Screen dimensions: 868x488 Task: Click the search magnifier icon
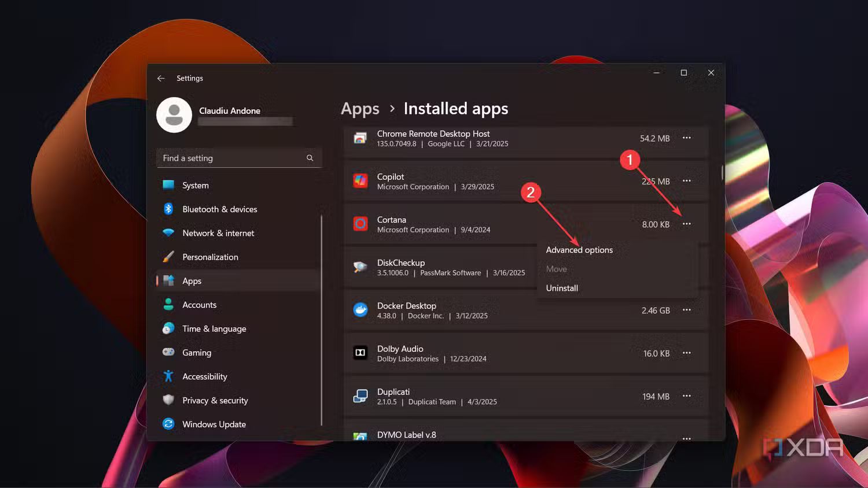pyautogui.click(x=310, y=158)
